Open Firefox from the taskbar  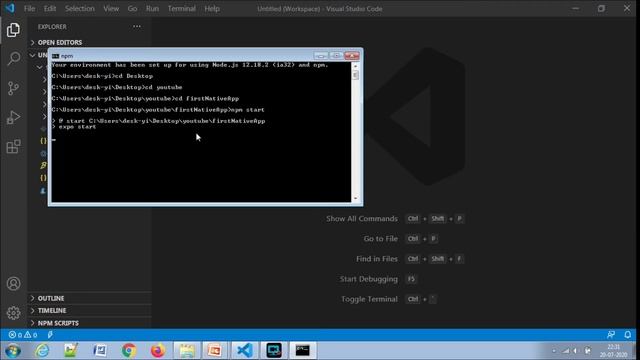[x=158, y=351]
